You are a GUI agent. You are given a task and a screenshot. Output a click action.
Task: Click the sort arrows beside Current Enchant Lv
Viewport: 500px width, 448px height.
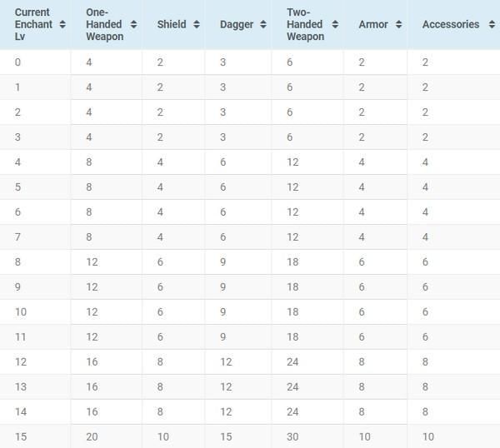[62, 25]
